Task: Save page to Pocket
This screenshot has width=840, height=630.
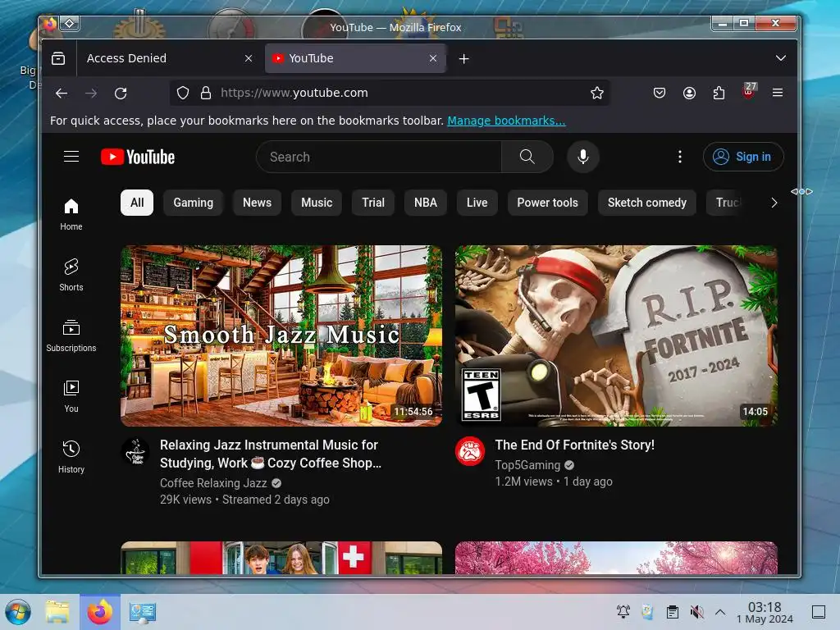Action: (x=660, y=94)
